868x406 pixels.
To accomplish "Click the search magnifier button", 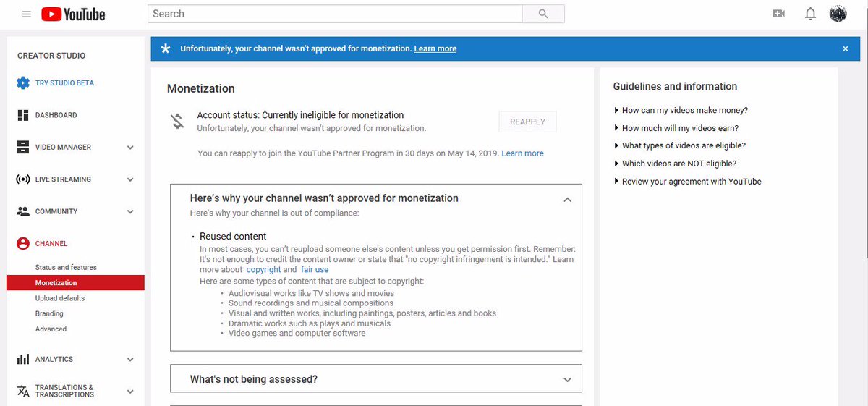I will 543,14.
